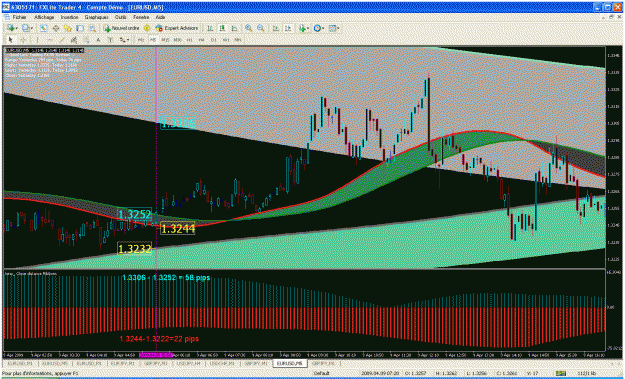625x379 pixels.
Task: Open the Aide menu
Action: click(x=160, y=18)
